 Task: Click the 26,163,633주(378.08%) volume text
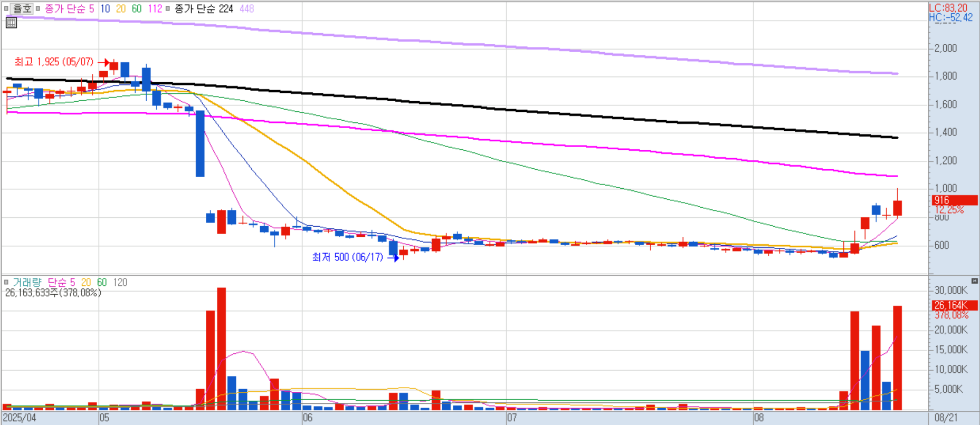[x=53, y=292]
